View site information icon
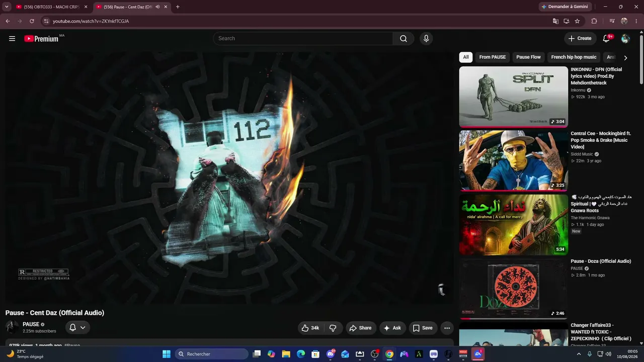This screenshot has width=644, height=362. [x=46, y=21]
